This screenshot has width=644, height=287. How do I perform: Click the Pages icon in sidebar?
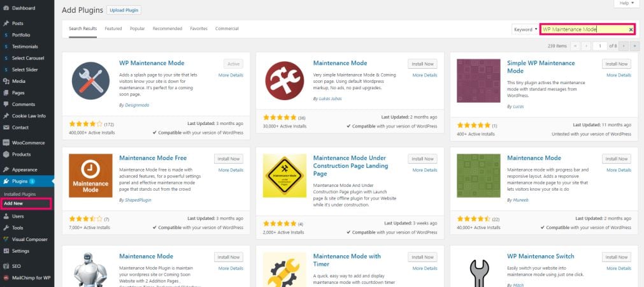(x=6, y=92)
